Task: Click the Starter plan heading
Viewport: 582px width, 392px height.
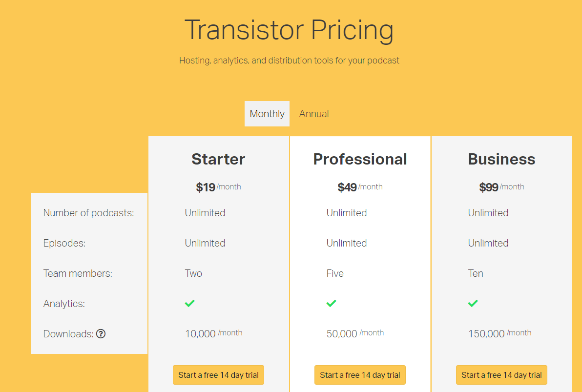Action: 218,159
